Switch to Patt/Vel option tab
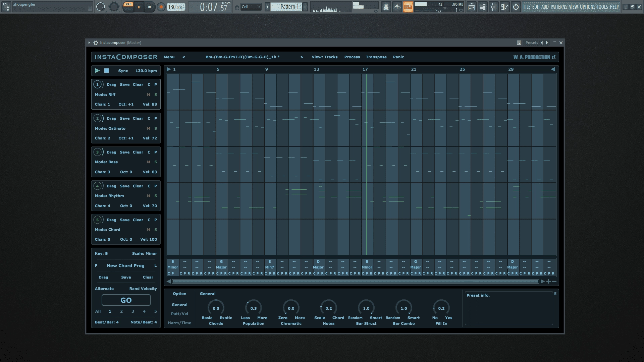644x362 pixels. click(179, 314)
